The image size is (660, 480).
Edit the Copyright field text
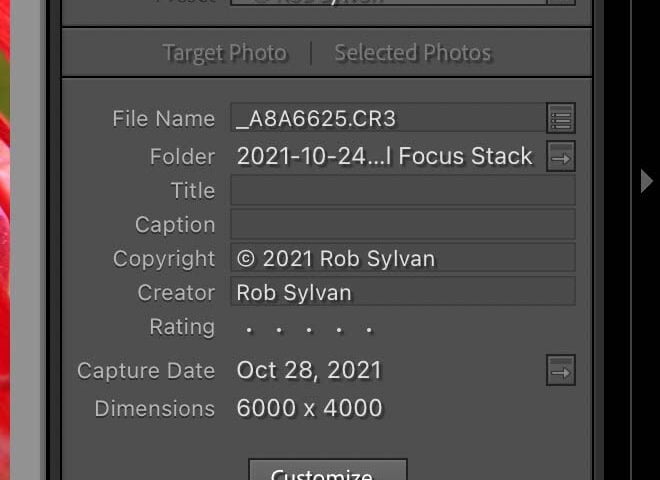click(x=403, y=259)
